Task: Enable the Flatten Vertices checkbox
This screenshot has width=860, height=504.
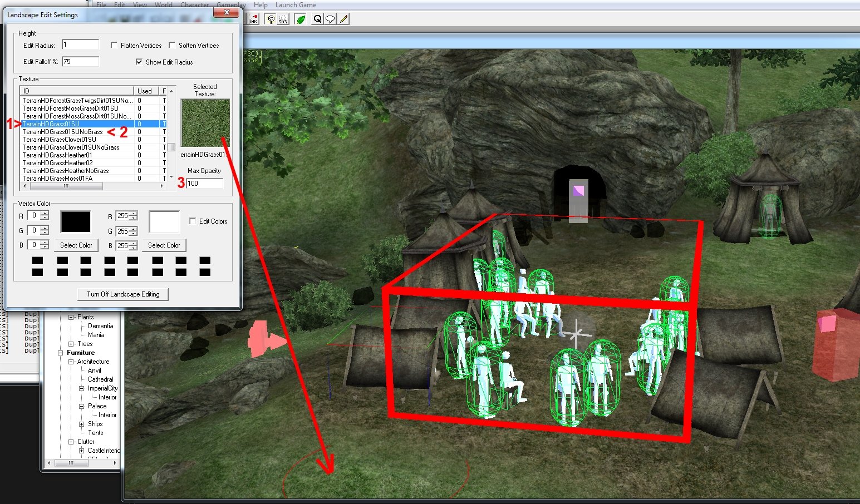Action: (114, 46)
